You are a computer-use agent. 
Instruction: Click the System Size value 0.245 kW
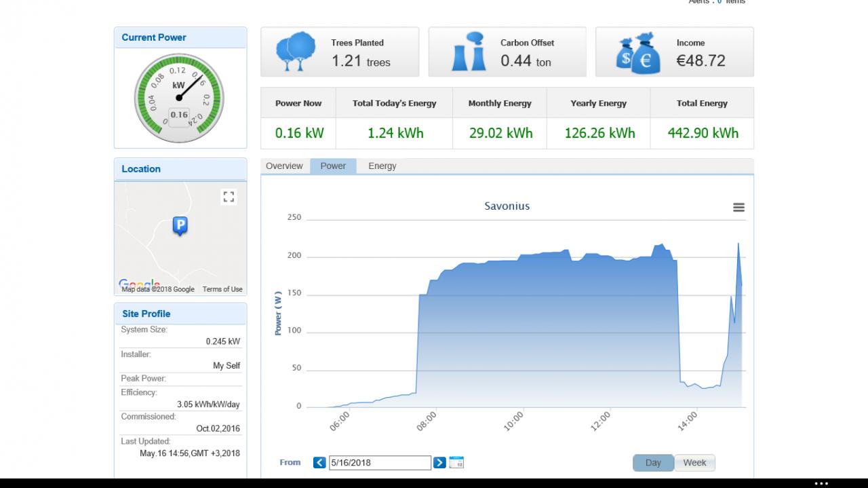pos(223,342)
